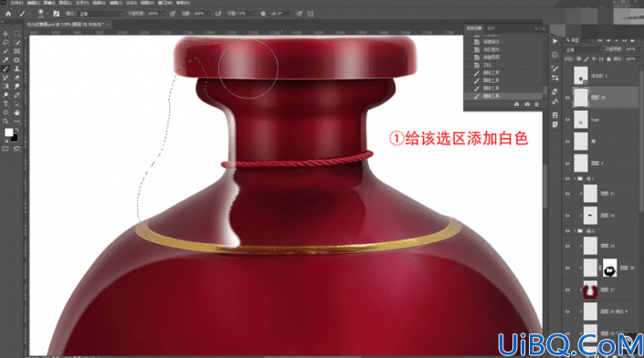Select the Path Selection tool
Image resolution: width=644 pixels, height=358 pixels.
pyautogui.click(x=16, y=104)
